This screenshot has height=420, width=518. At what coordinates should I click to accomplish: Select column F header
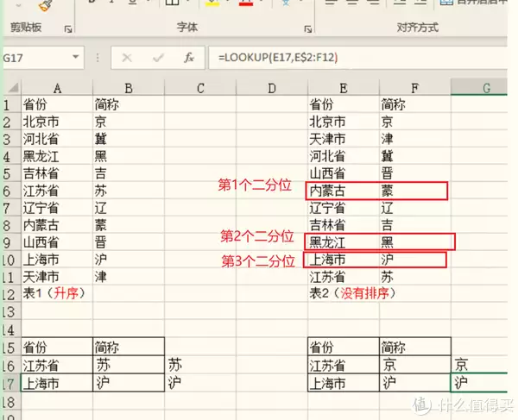pos(415,88)
